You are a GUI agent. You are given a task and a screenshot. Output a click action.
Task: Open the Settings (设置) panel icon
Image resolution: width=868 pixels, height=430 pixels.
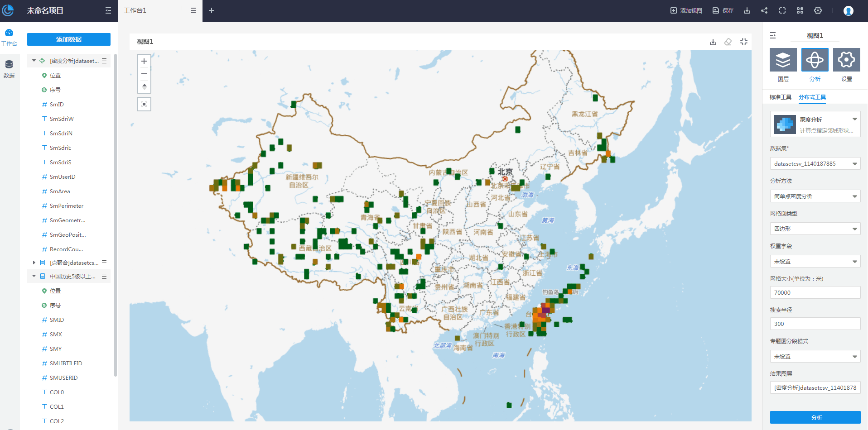[846, 60]
